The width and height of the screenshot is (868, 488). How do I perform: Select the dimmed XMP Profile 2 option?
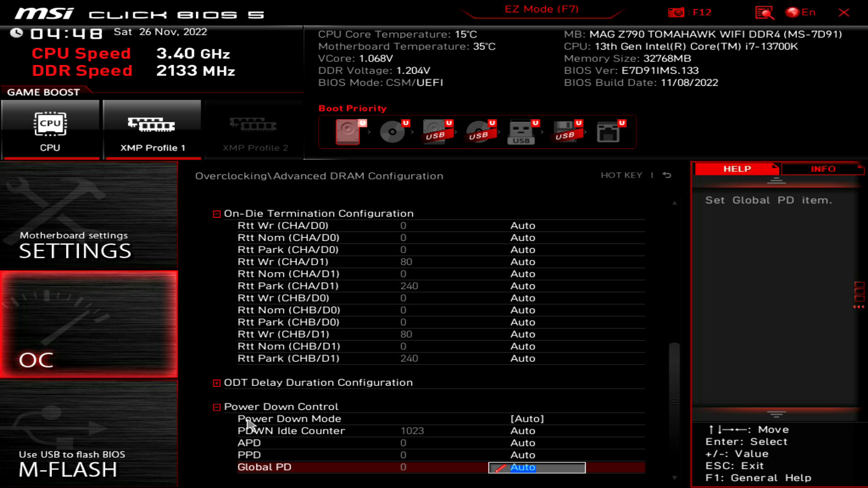click(x=255, y=130)
